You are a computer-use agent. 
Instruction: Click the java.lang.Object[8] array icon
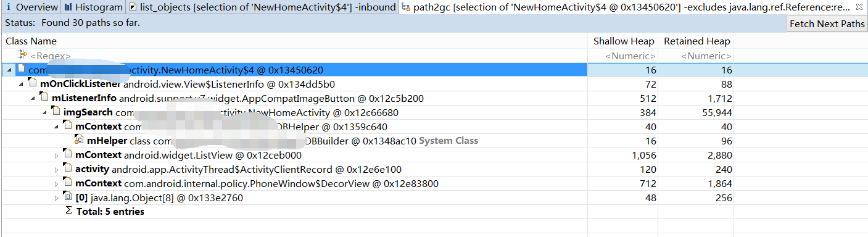click(68, 197)
